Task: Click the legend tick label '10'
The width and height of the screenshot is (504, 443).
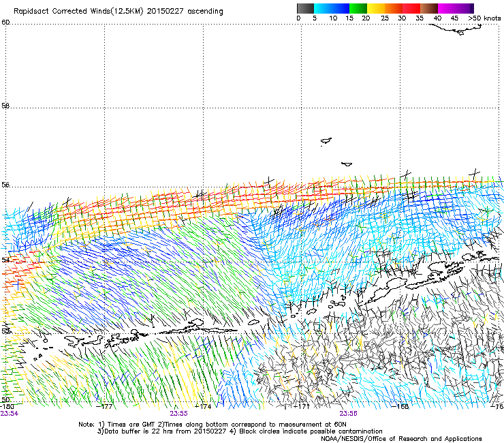Action: [x=333, y=18]
